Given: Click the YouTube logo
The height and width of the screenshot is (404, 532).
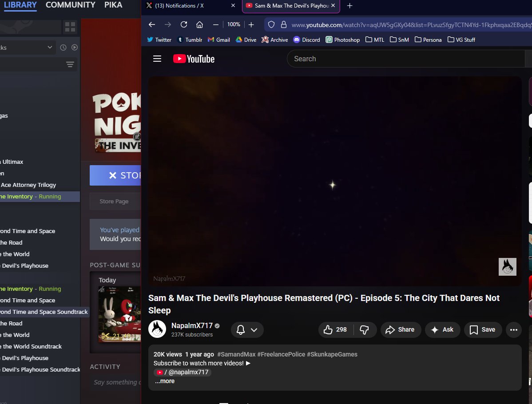Looking at the screenshot, I should [194, 59].
